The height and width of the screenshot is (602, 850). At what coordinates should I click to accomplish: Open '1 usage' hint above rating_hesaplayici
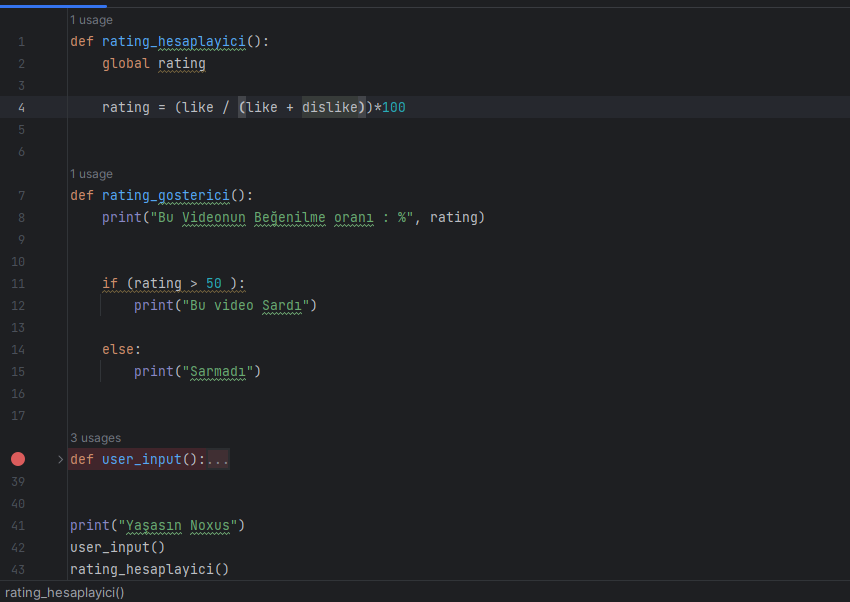pos(91,20)
